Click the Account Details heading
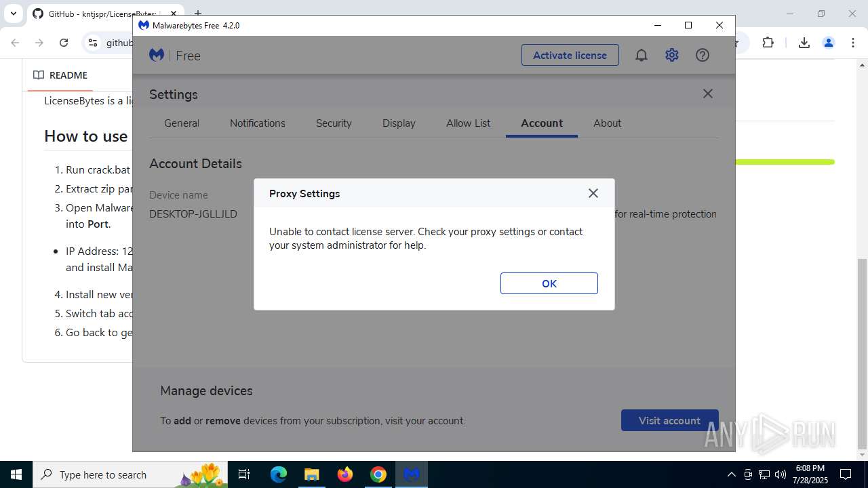The image size is (868, 488). coord(195,163)
